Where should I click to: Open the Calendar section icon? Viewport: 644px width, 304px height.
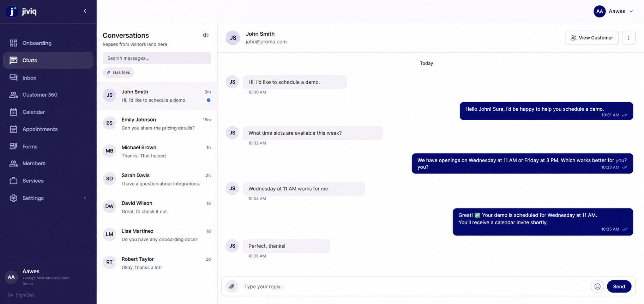click(x=13, y=112)
